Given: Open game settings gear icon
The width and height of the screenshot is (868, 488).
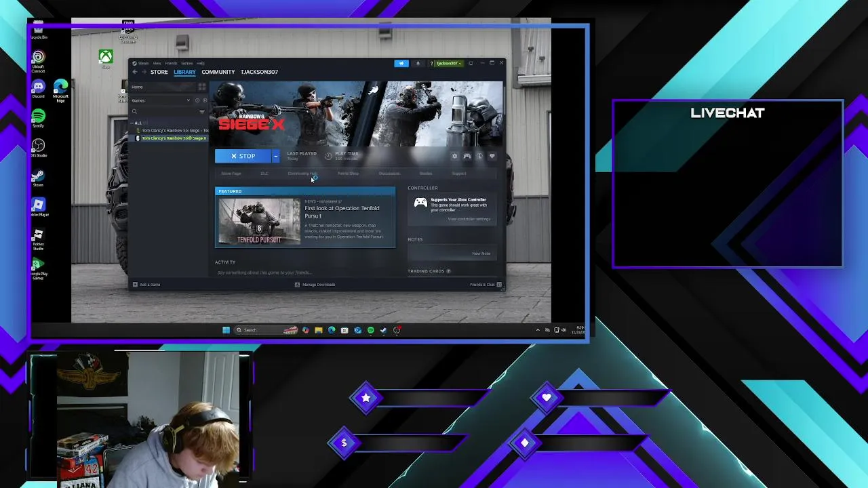Looking at the screenshot, I should [454, 157].
